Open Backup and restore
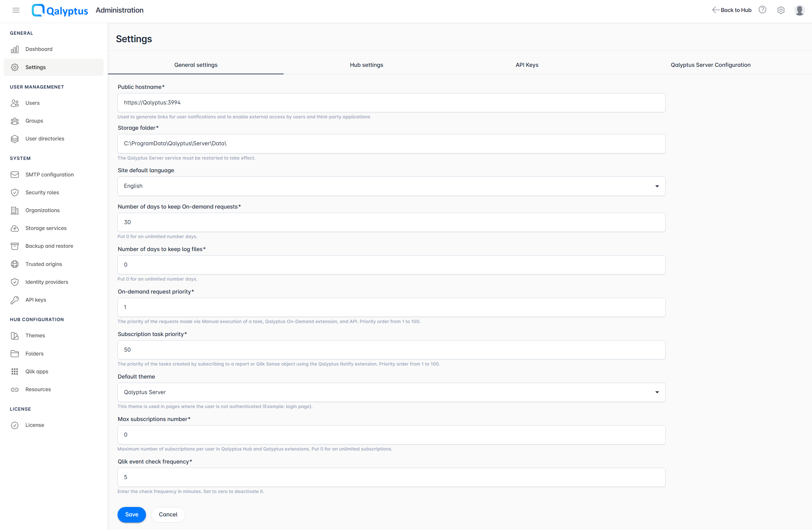 (49, 246)
